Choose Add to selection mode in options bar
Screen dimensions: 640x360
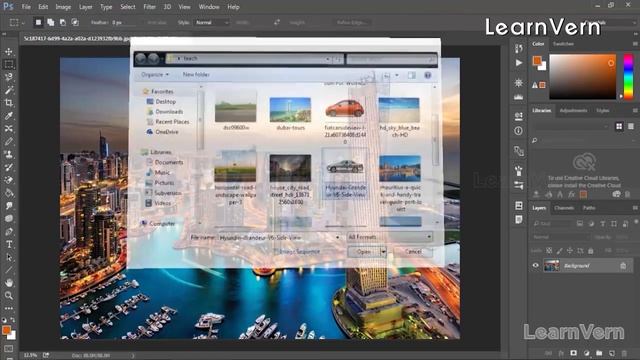(x=51, y=22)
